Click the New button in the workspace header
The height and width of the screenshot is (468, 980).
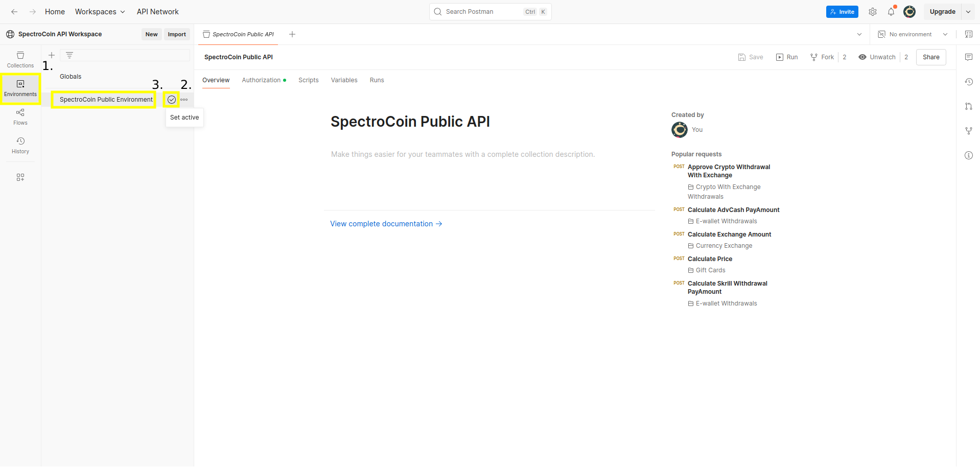point(151,34)
